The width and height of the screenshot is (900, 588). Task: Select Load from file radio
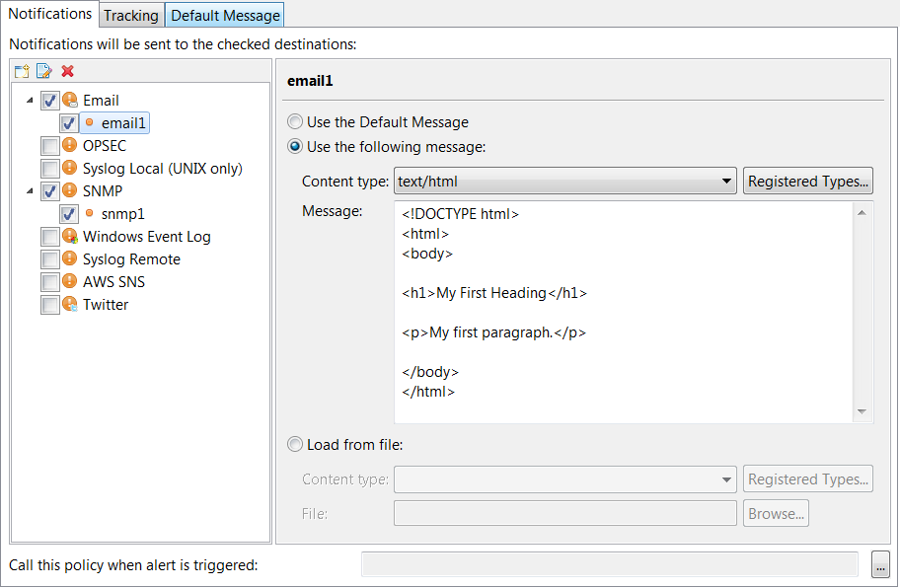[295, 445]
